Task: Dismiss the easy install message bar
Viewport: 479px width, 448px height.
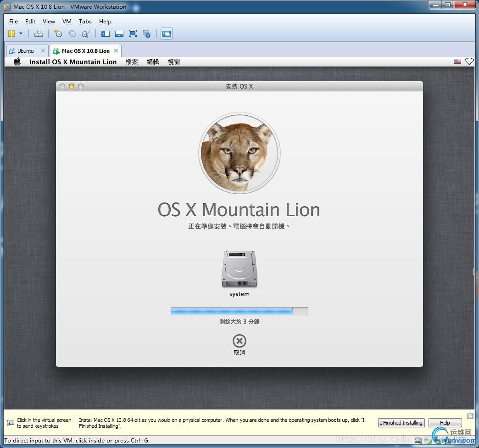Action: [470, 415]
